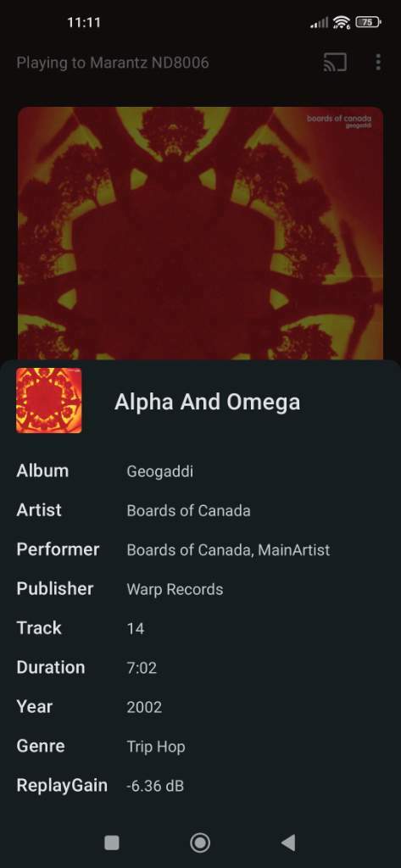This screenshot has width=401, height=868.
Task: Tap the Trip Hop genre value
Action: 156,747
